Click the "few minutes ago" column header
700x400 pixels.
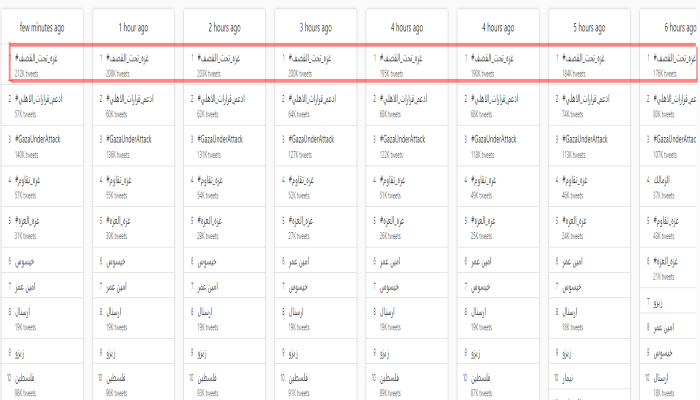coord(44,27)
